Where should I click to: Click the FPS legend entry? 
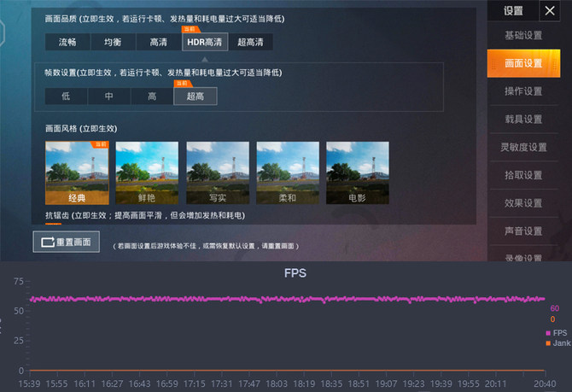557,332
